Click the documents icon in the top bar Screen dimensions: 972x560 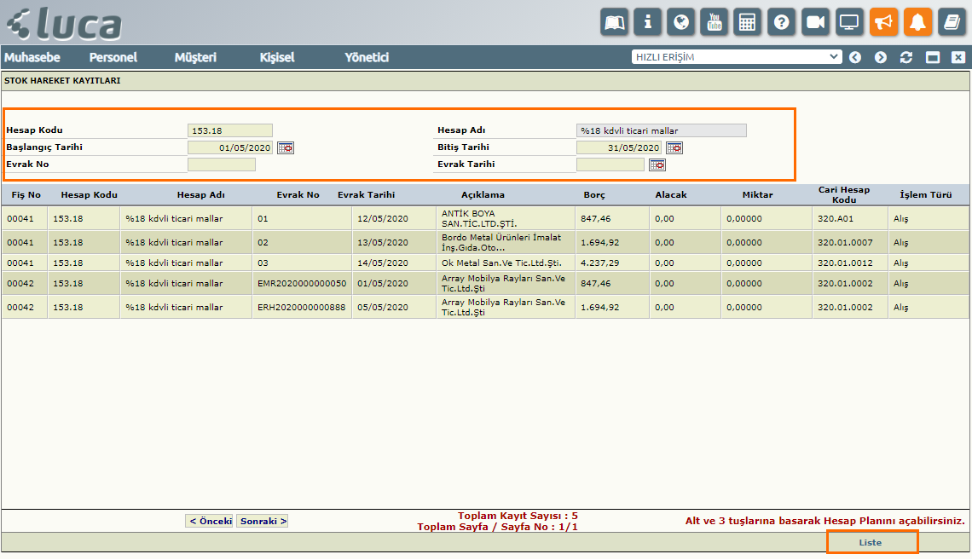click(x=952, y=22)
